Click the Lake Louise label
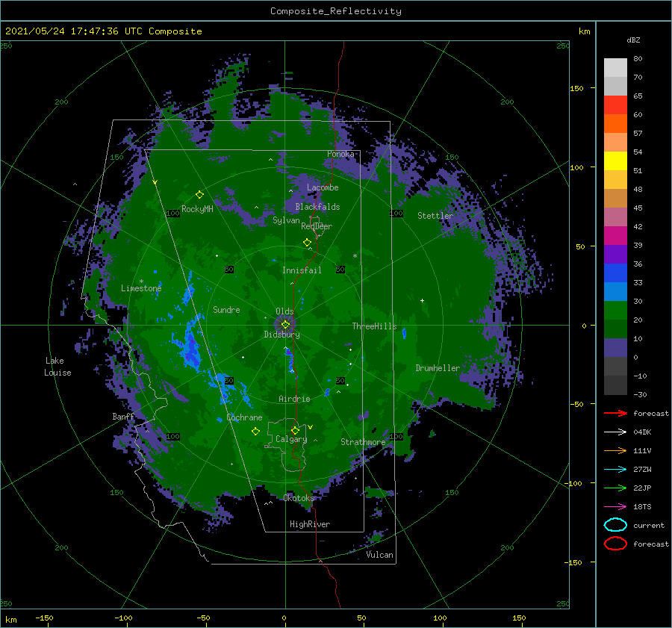 coord(57,367)
